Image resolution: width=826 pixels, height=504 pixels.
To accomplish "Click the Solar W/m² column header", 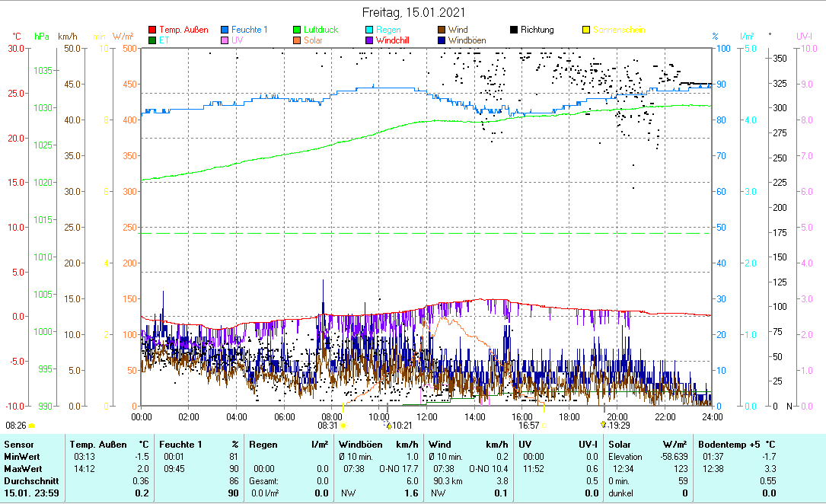I will click(x=647, y=444).
